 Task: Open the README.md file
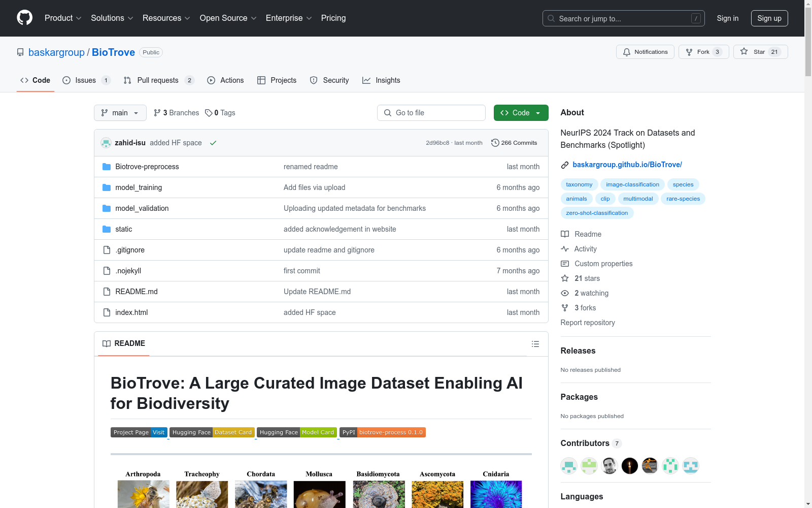click(137, 292)
